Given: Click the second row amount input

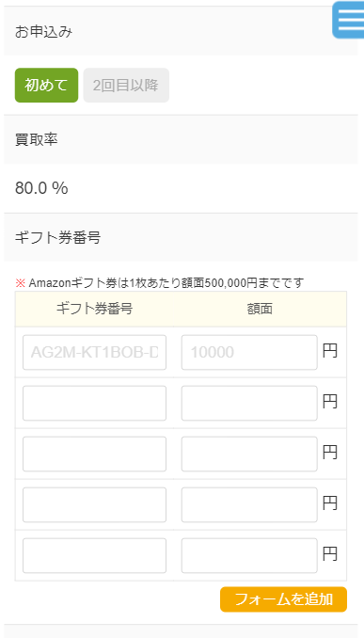Looking at the screenshot, I should click(249, 404).
